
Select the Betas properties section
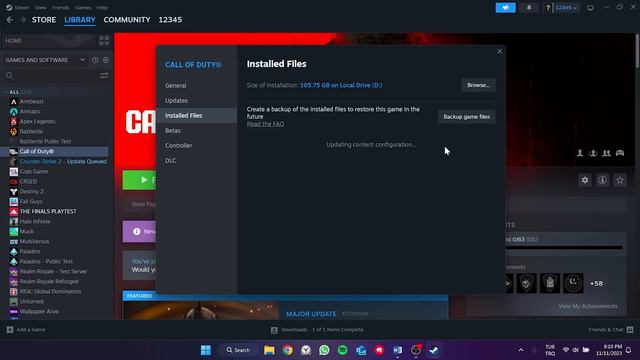196,131
